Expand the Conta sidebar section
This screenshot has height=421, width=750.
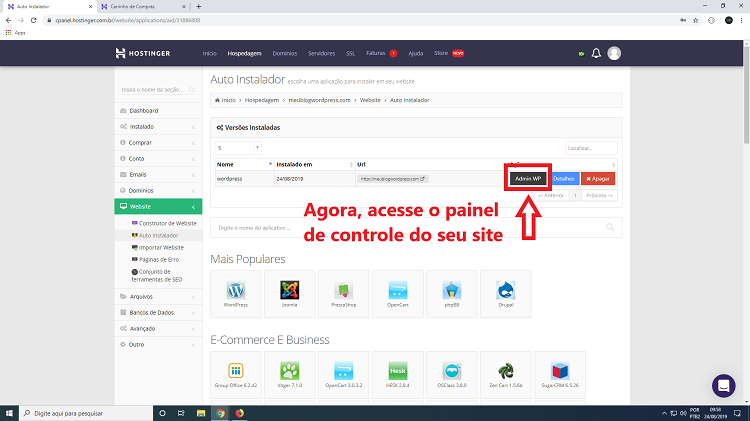pyautogui.click(x=158, y=158)
